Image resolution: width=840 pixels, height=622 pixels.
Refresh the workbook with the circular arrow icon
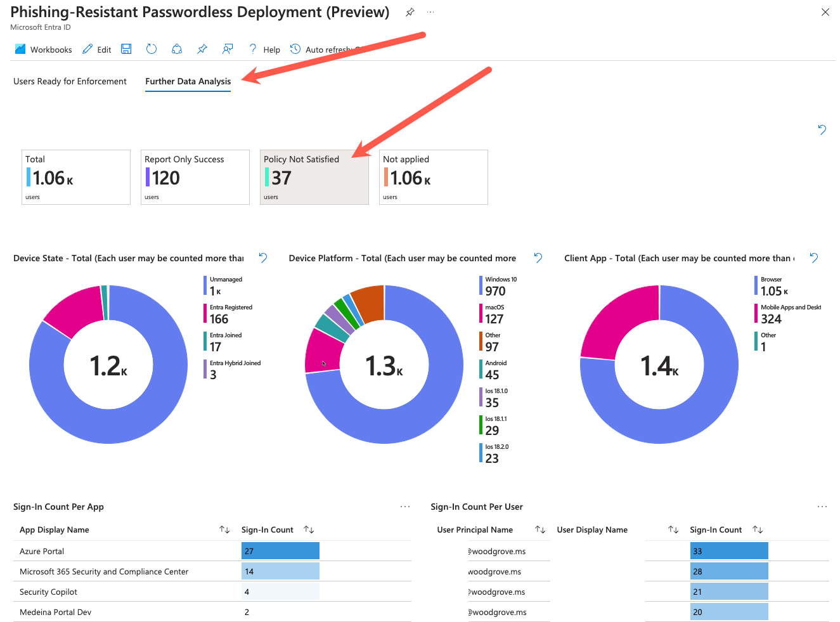click(x=151, y=49)
